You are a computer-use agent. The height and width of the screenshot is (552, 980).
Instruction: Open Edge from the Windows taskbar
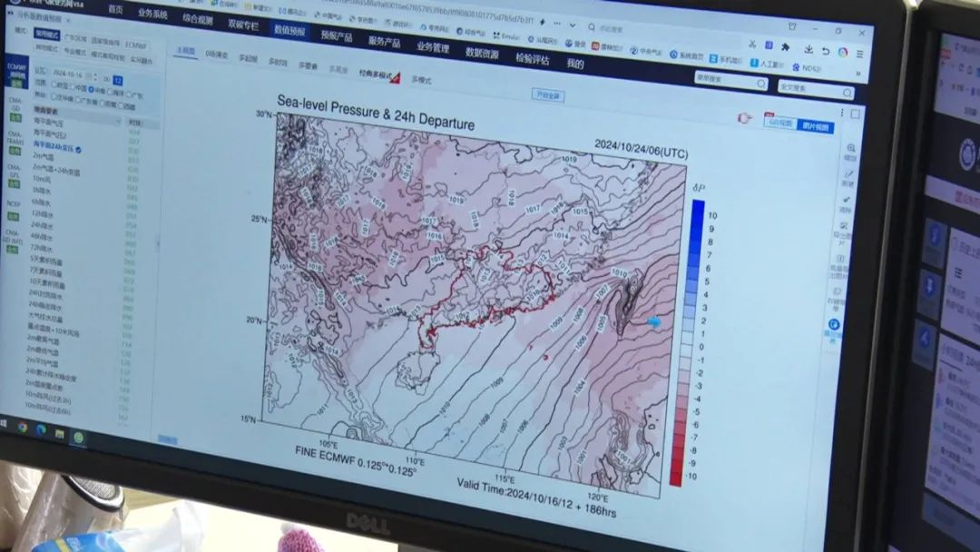pyautogui.click(x=41, y=430)
